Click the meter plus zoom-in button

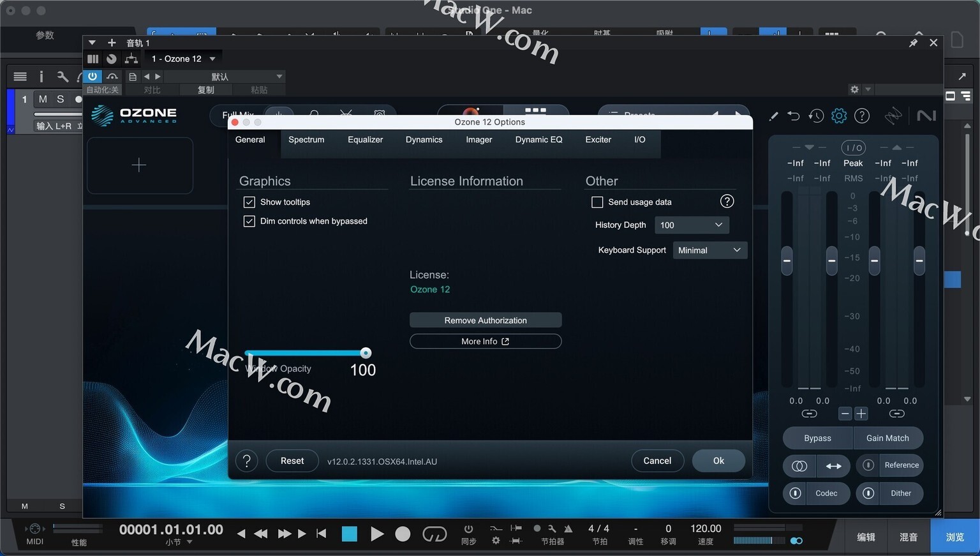point(861,414)
